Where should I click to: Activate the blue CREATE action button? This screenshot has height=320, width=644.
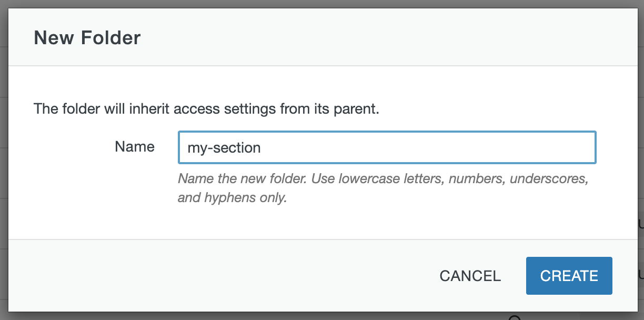[x=569, y=275]
